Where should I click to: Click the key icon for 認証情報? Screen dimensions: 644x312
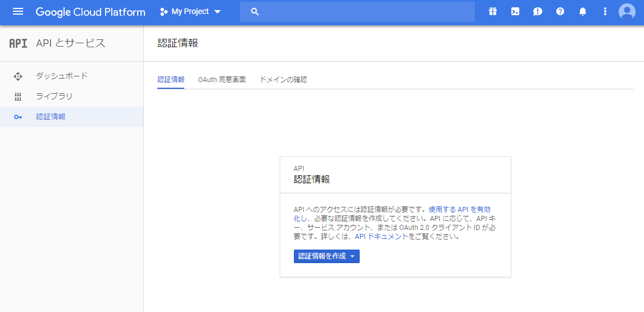pos(17,117)
